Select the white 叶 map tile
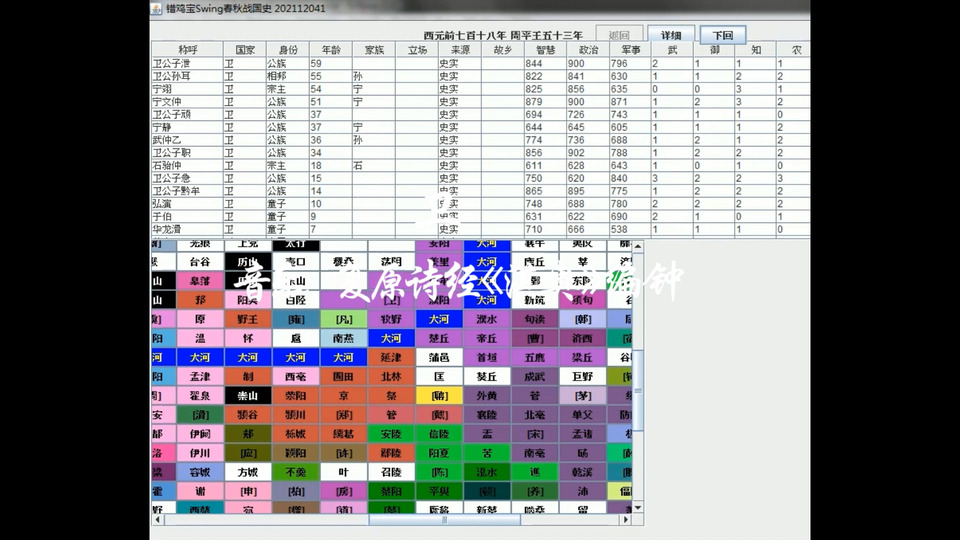 coord(343,472)
